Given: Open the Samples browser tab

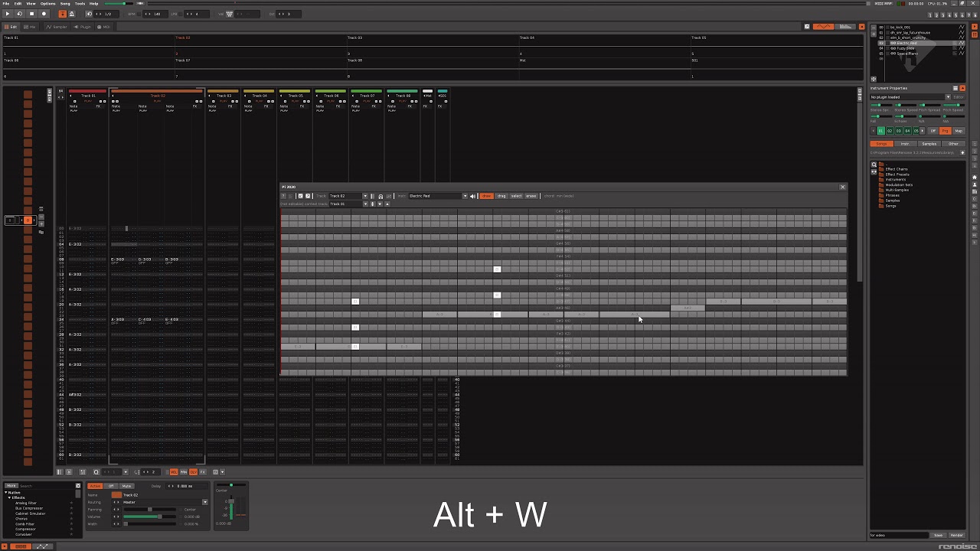Looking at the screenshot, I should 929,144.
